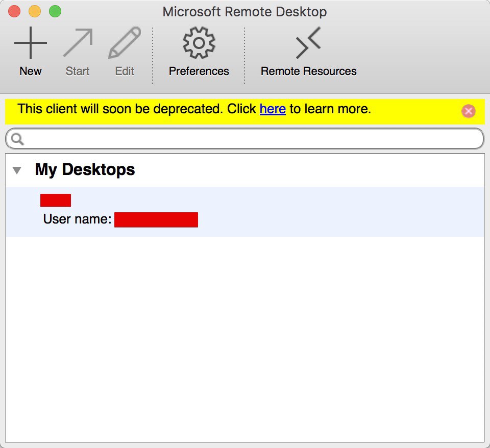This screenshot has width=490, height=448.
Task: Select the My Desktops heading
Action: tap(85, 169)
